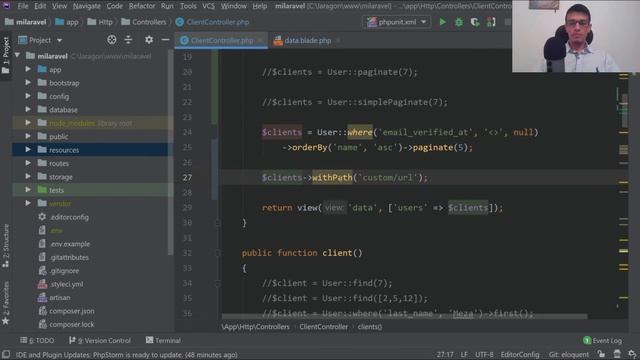Close the ClientController.php tab
The image size is (640, 360).
(260, 40)
